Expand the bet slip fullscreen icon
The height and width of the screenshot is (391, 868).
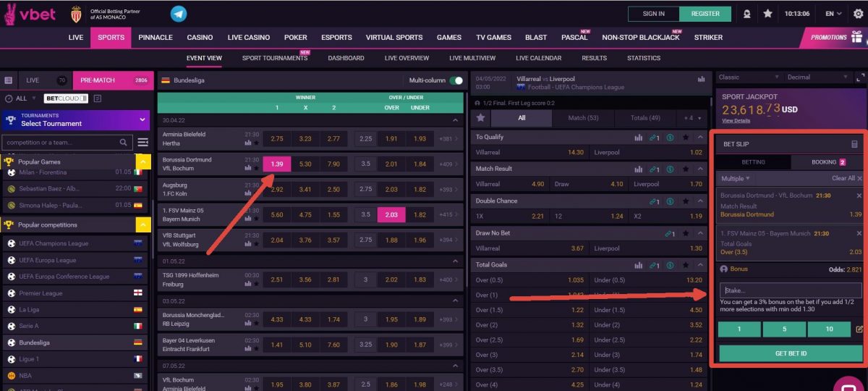(x=860, y=77)
